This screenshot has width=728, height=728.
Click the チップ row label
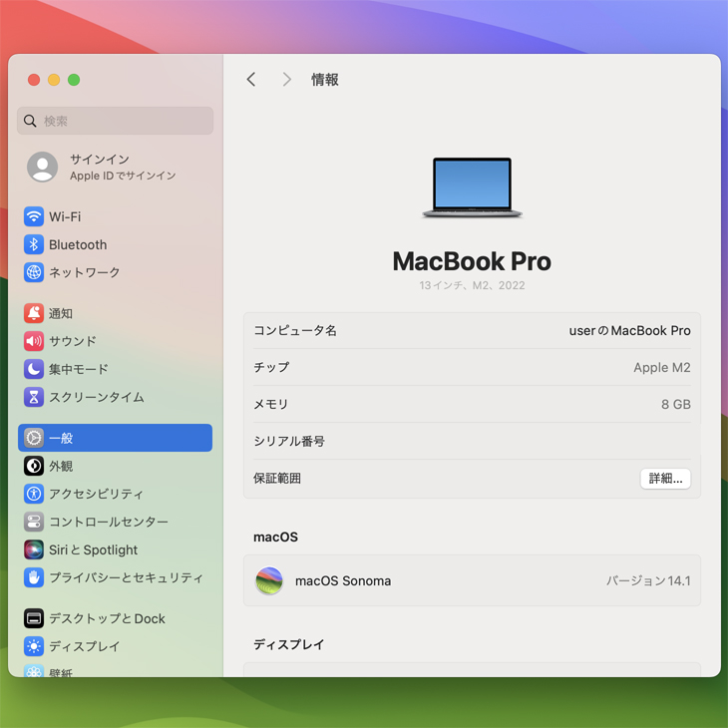click(x=271, y=367)
